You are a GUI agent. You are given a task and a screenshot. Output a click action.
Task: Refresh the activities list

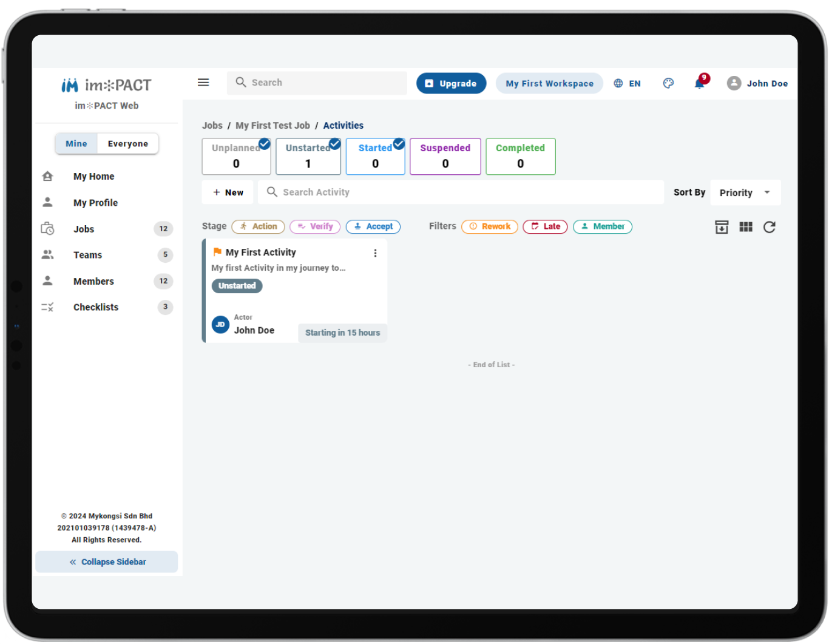coord(770,227)
